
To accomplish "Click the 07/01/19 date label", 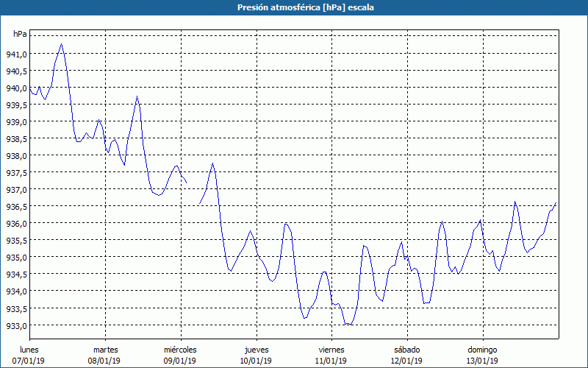I will coord(29,361).
